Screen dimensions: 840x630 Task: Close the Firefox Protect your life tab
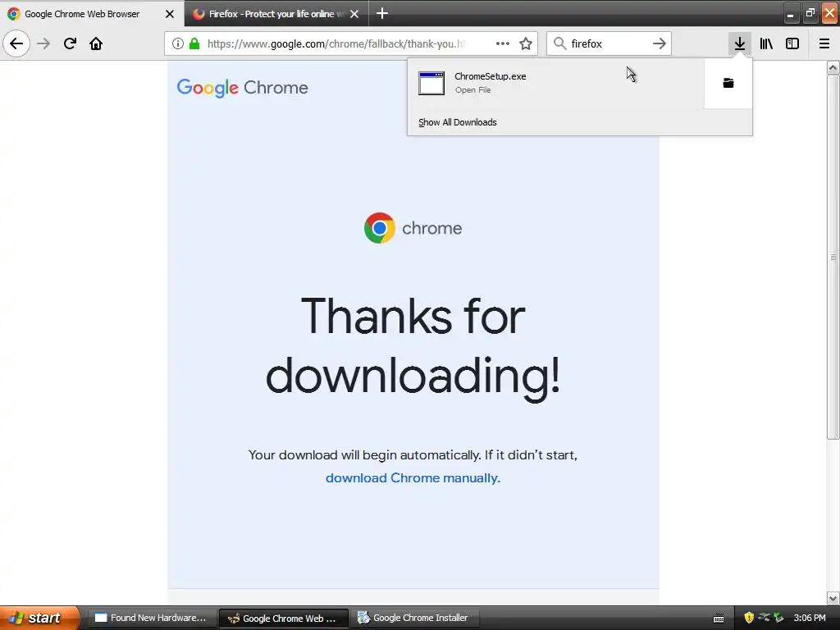coord(354,14)
